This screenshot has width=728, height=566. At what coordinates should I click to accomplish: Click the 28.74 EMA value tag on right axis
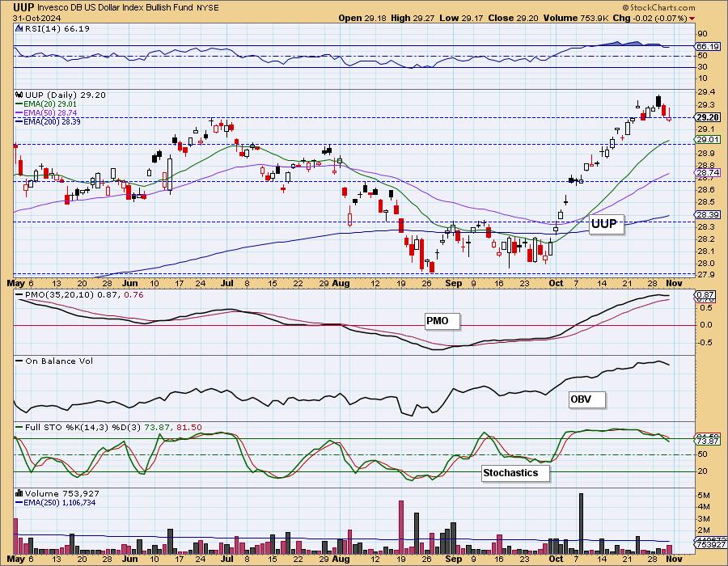pos(709,172)
